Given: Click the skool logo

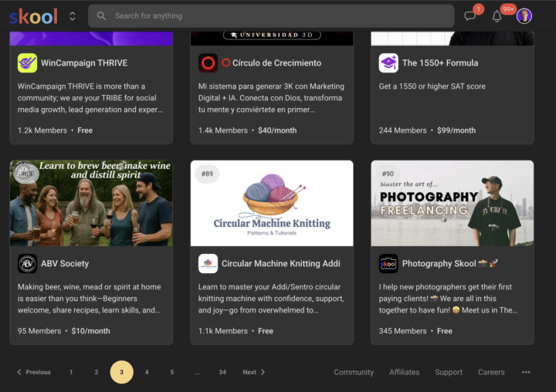Looking at the screenshot, I should point(34,16).
